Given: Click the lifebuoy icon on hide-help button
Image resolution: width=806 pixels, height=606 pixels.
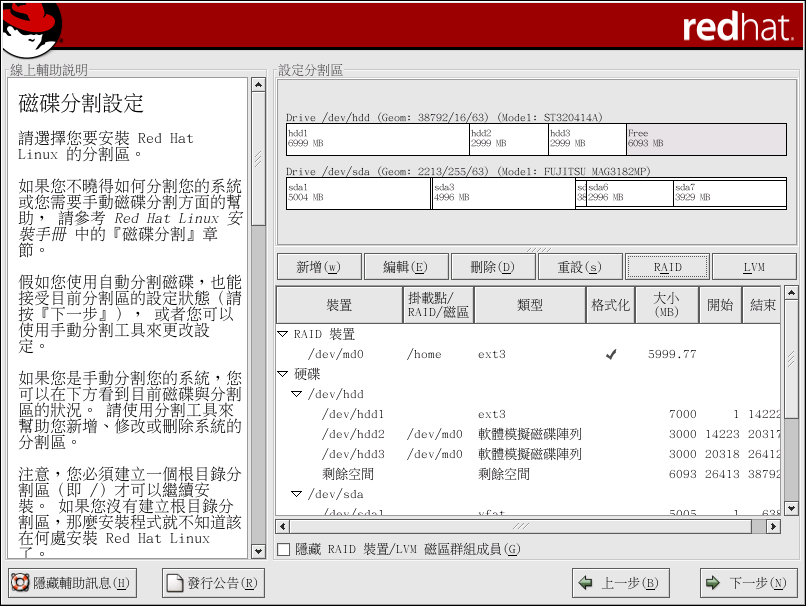Looking at the screenshot, I should pyautogui.click(x=19, y=583).
